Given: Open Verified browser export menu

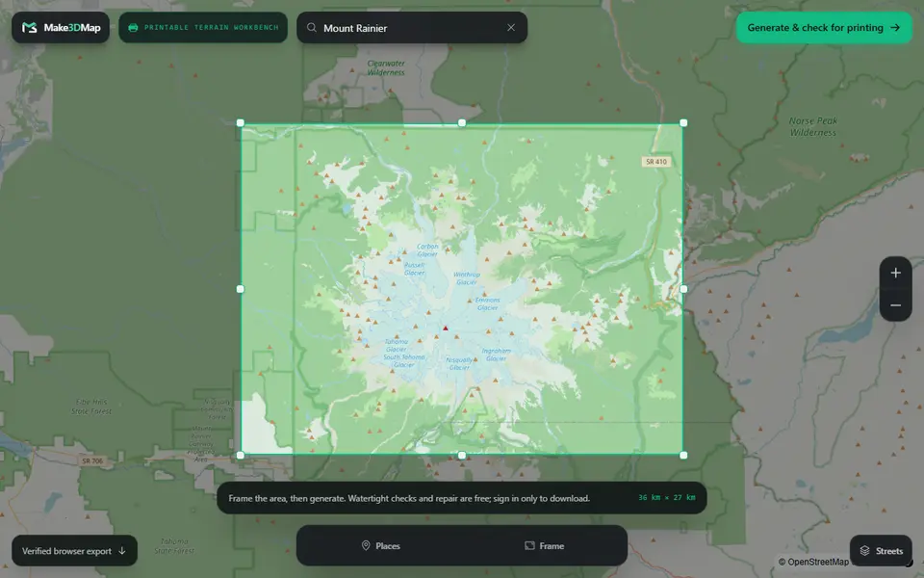Looking at the screenshot, I should (x=75, y=551).
